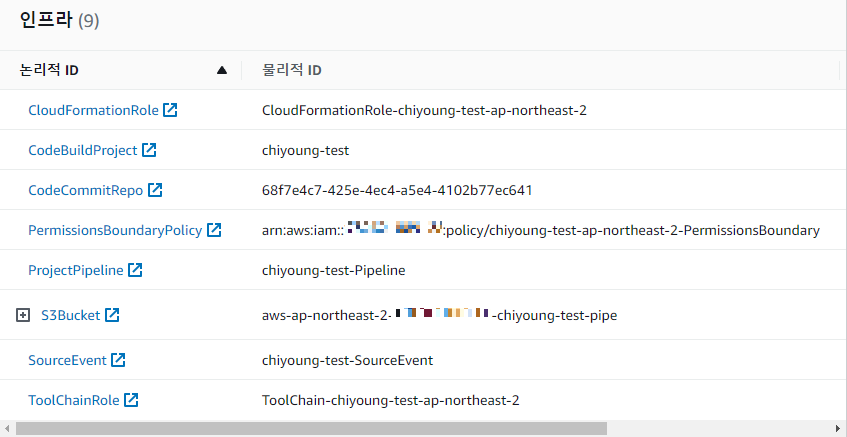Select the arn:aws:iam policy physical ID
This screenshot has width=847, height=437.
[541, 230]
